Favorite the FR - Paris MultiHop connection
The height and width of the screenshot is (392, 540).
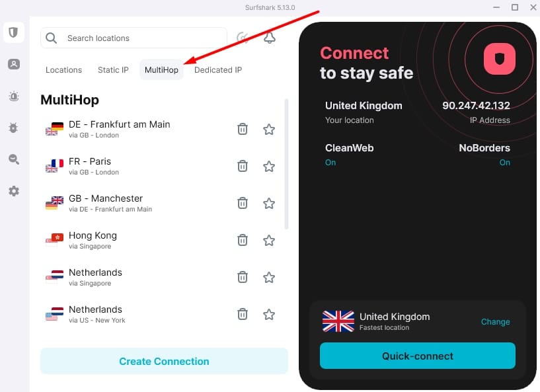pyautogui.click(x=269, y=167)
